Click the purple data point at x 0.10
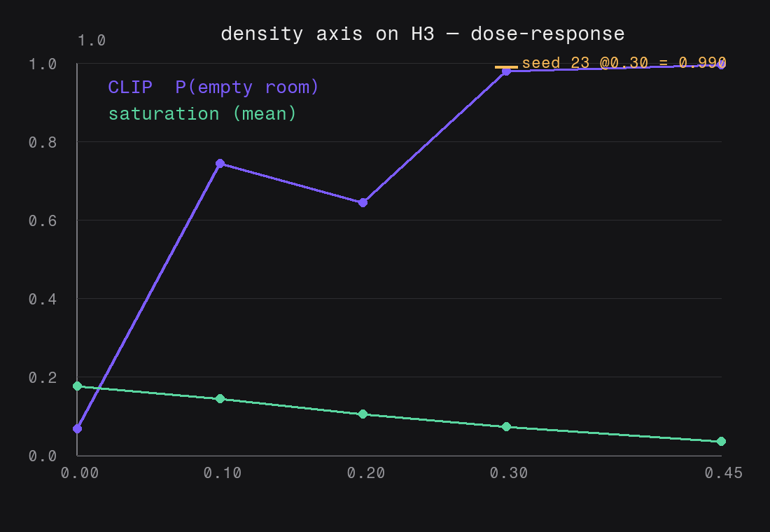Viewport: 770px width, 532px height. pos(220,163)
